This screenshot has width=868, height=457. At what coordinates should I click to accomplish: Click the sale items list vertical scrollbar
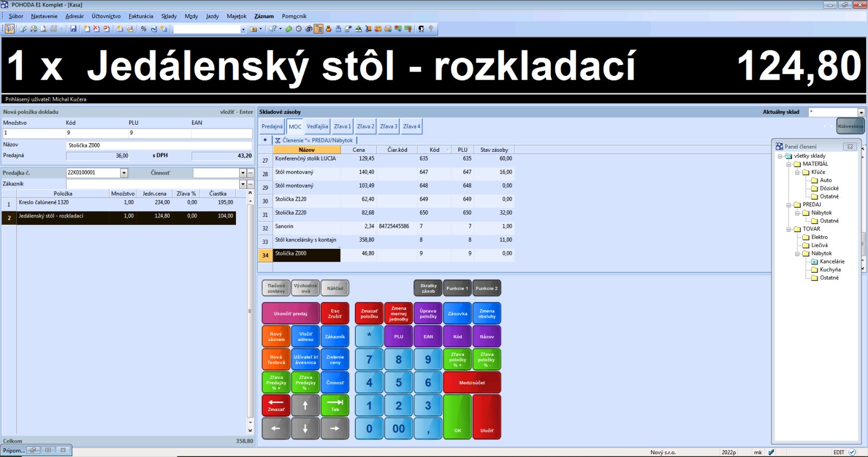coord(250,311)
